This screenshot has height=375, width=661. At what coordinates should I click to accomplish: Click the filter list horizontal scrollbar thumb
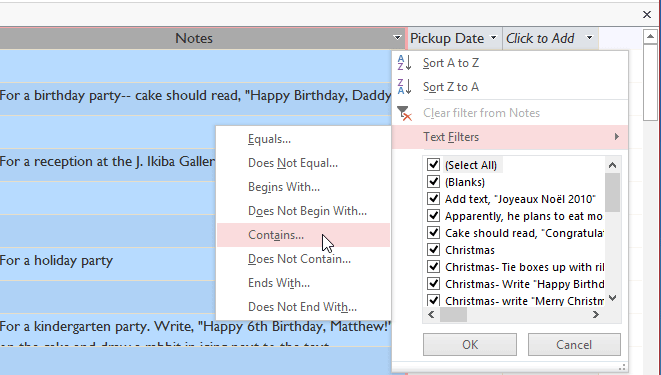(454, 314)
